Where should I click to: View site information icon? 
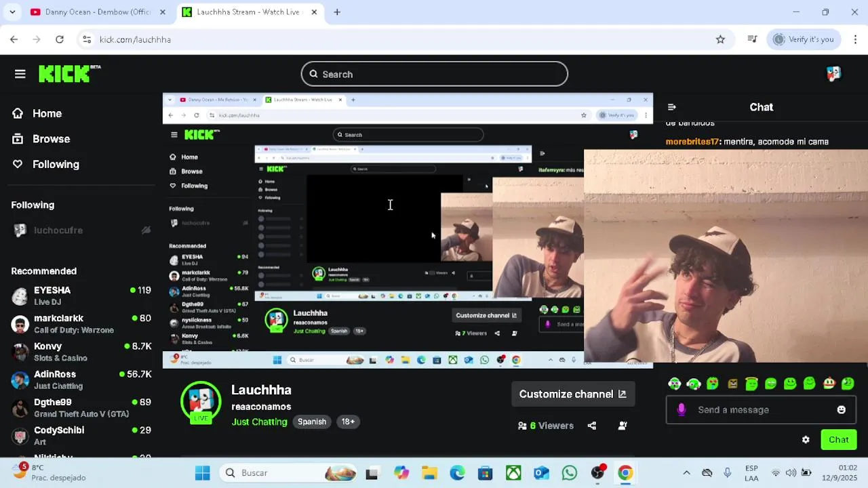[87, 39]
